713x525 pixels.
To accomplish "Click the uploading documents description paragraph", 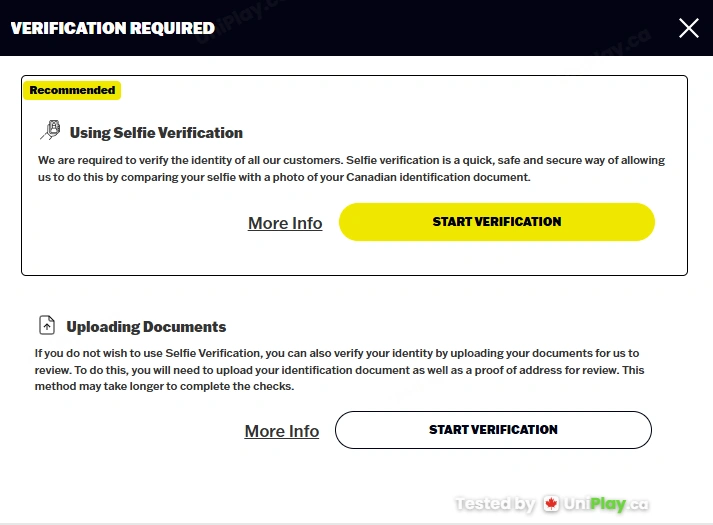I will pyautogui.click(x=339, y=370).
